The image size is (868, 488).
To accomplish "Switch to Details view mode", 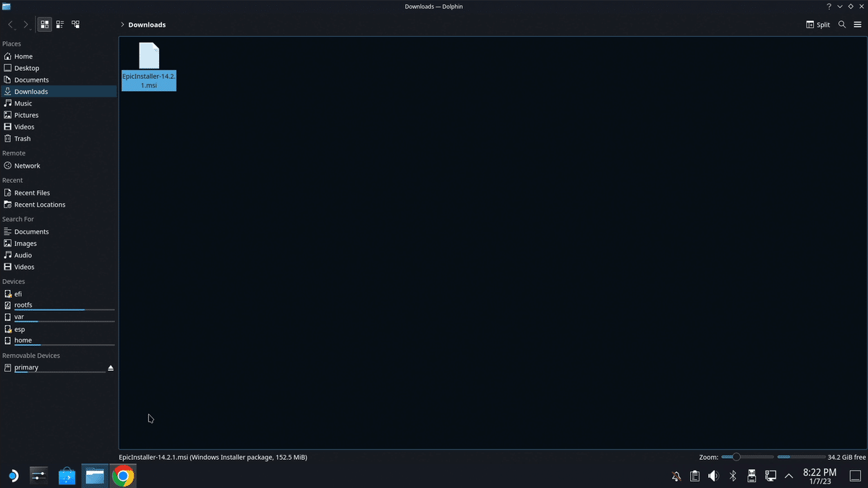I will [x=75, y=25].
